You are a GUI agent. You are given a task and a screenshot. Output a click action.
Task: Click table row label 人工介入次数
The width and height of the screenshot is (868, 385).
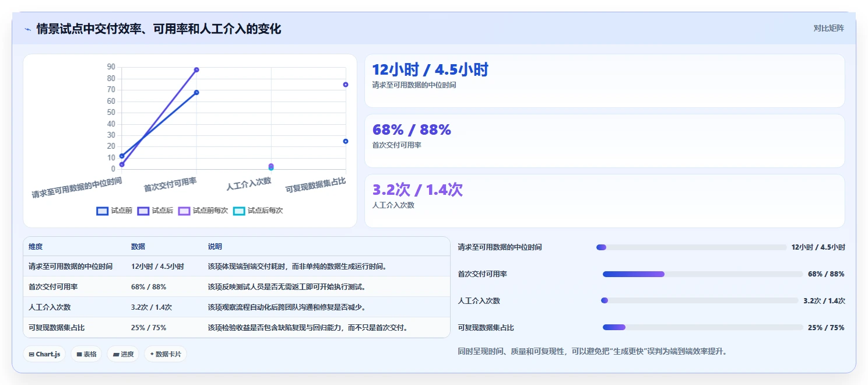point(50,307)
